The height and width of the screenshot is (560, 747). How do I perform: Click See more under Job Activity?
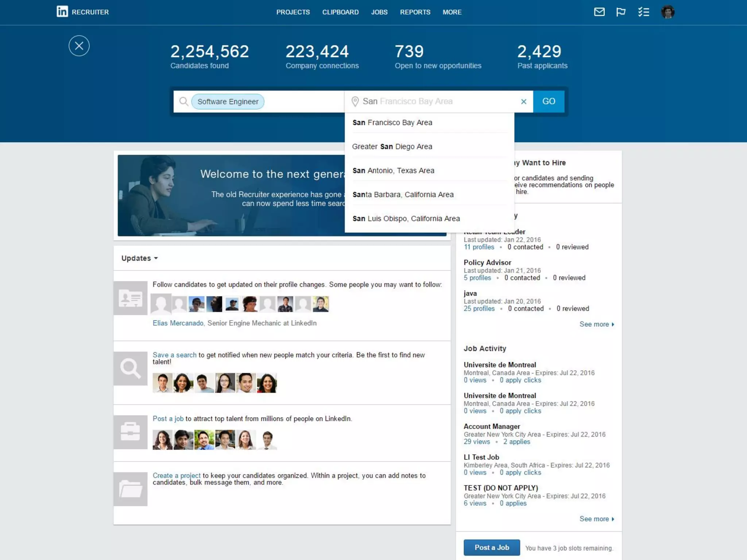pyautogui.click(x=597, y=519)
